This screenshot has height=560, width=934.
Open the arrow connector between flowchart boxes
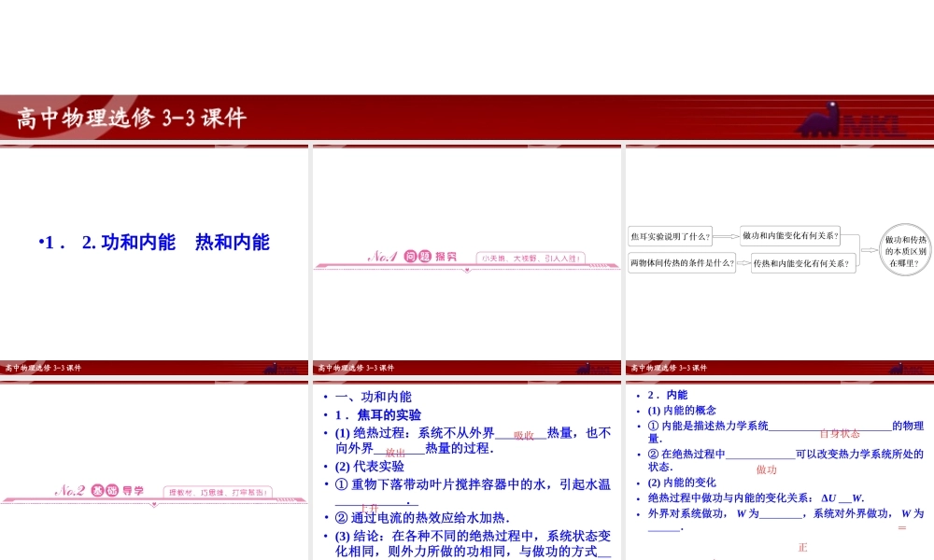pyautogui.click(x=725, y=236)
